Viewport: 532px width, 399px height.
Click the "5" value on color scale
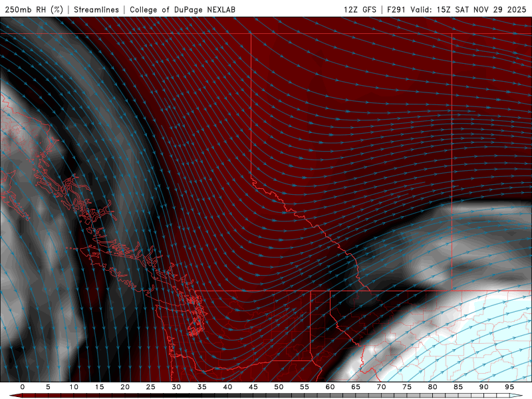tap(48, 387)
